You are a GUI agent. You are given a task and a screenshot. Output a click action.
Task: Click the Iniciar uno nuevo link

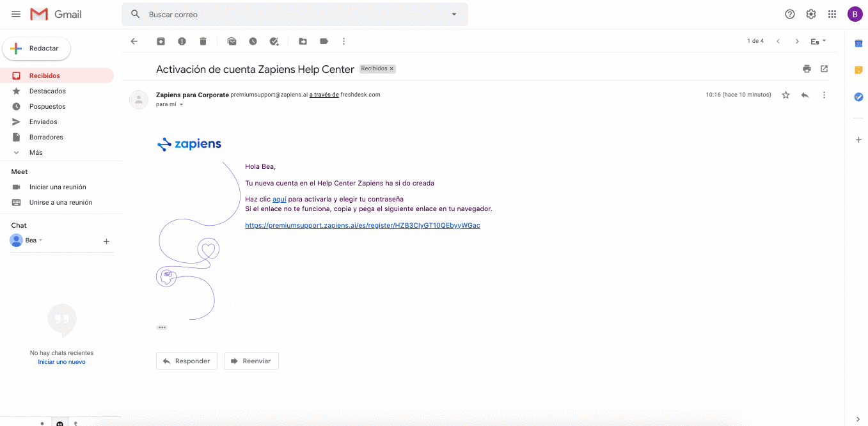61,362
